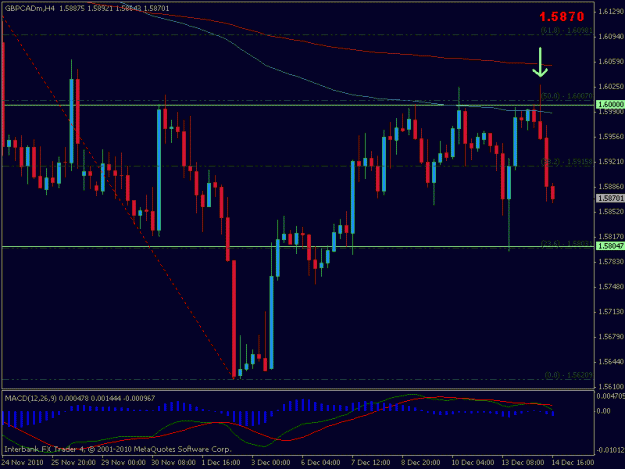Click the 1.57130 price scale value
The width and height of the screenshot is (625, 469).
click(x=611, y=312)
